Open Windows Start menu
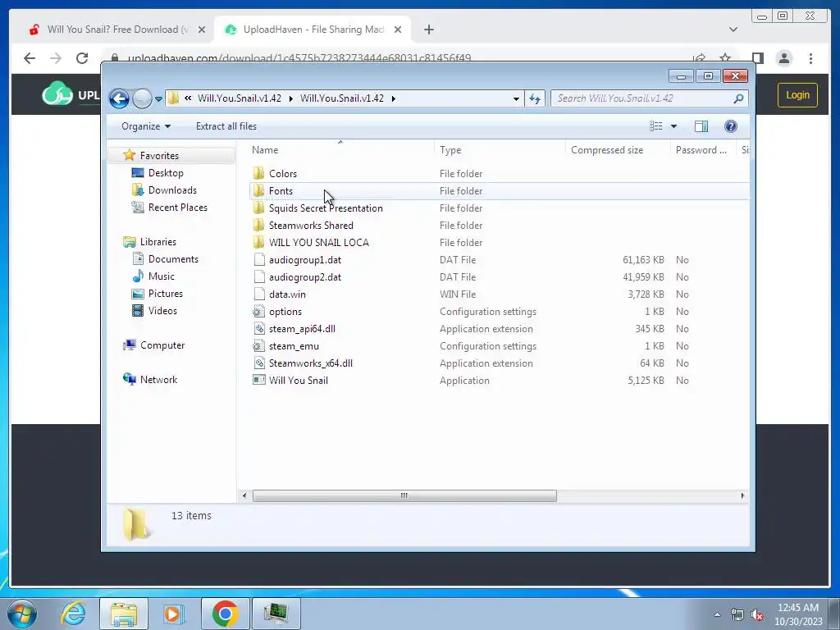Viewport: 840px width, 630px height. 21,614
